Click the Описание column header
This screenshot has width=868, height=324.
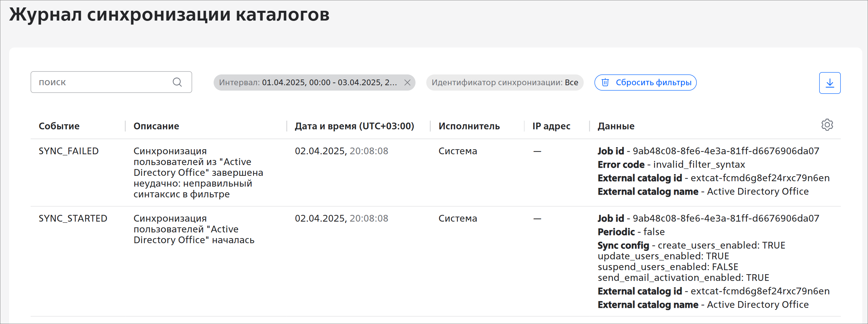pyautogui.click(x=156, y=126)
